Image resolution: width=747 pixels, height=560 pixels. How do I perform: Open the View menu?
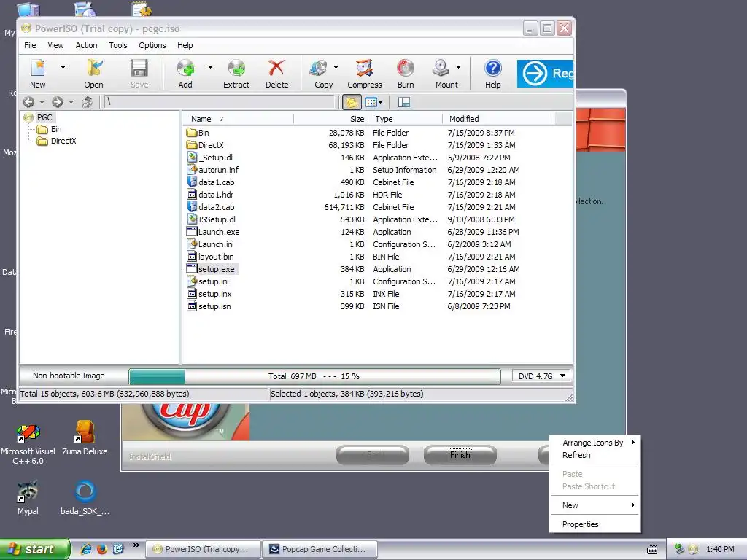[55, 45]
